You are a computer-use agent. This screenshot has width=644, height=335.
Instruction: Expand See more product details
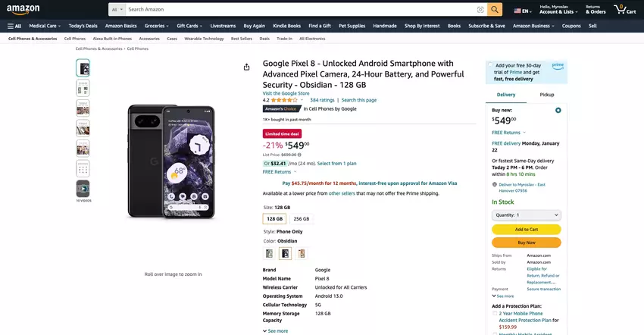276,330
